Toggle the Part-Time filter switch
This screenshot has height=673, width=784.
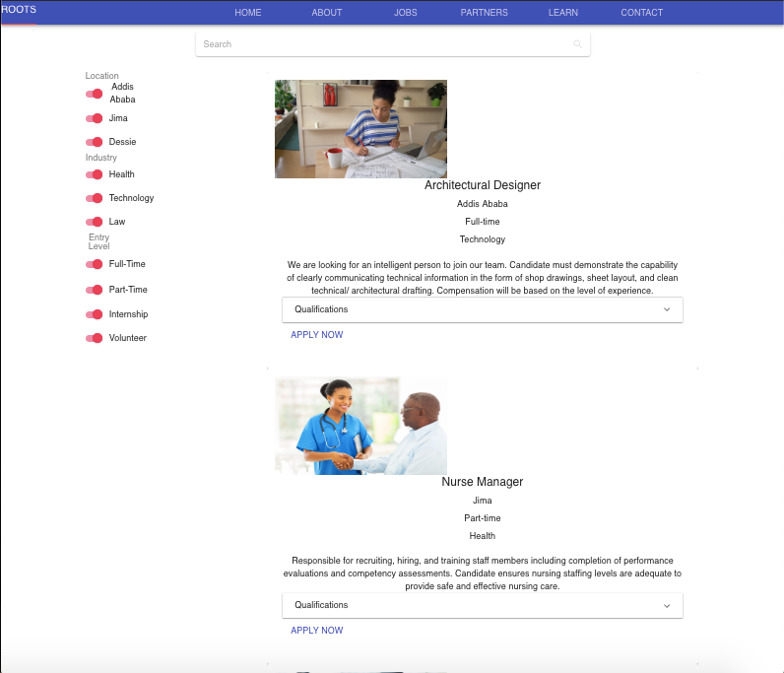point(94,290)
